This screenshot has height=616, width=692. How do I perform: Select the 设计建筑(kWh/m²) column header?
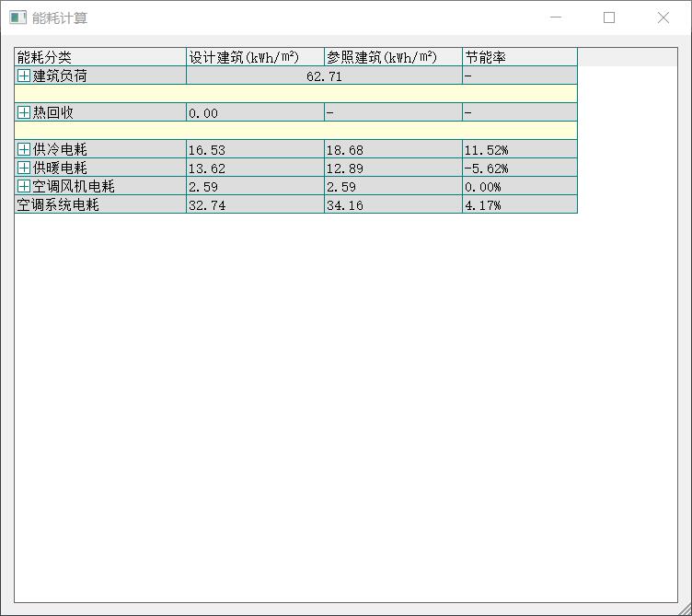coord(255,58)
